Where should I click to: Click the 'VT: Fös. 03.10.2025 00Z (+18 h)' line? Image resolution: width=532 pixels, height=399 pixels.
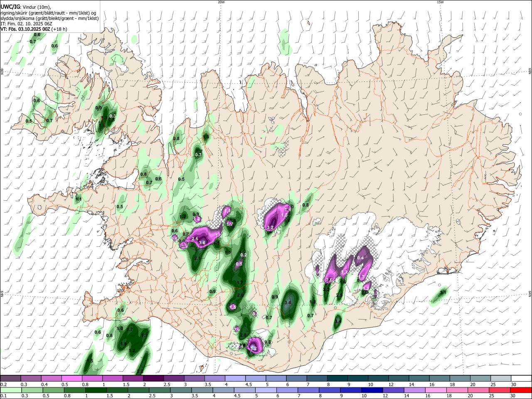point(34,29)
